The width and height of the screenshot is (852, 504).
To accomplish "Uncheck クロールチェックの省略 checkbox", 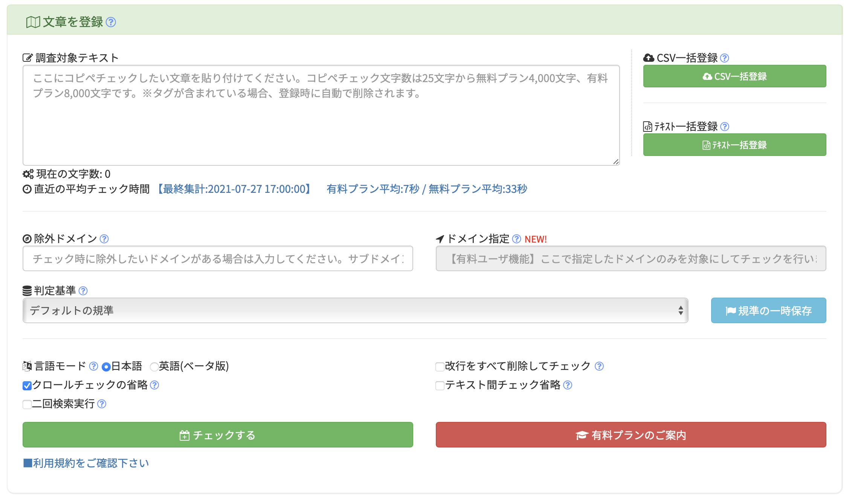I will (27, 386).
